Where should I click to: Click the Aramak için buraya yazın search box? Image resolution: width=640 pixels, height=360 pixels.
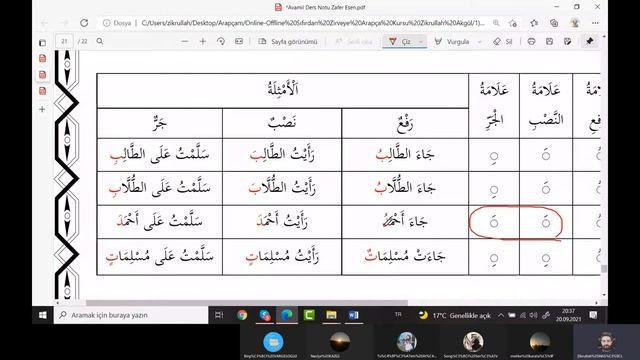(131, 315)
